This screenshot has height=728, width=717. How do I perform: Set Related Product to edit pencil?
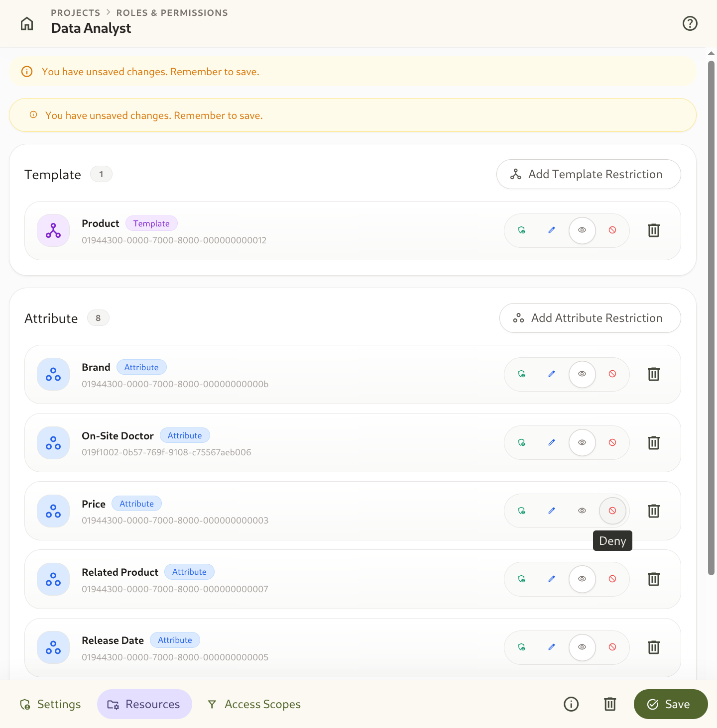pos(552,579)
